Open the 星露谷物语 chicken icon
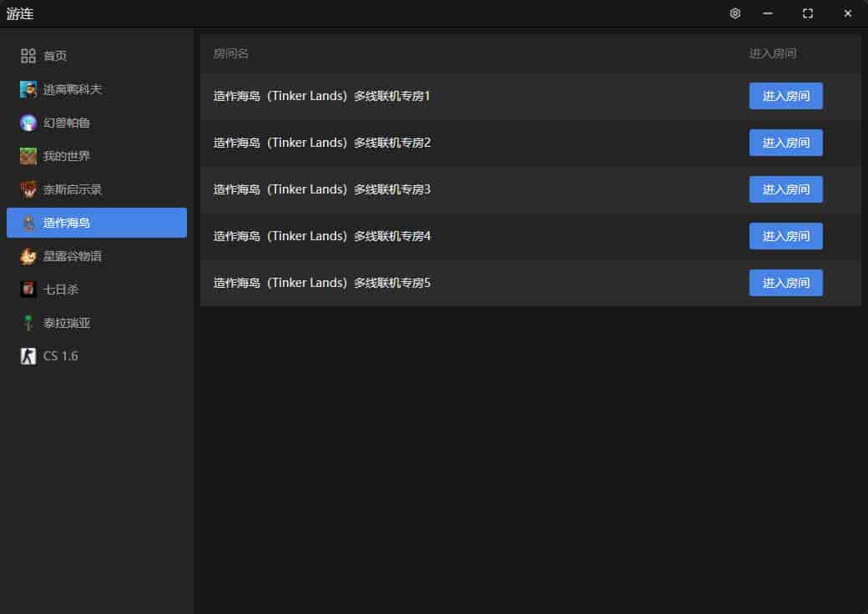Screen dimensions: 868x614 (28, 256)
